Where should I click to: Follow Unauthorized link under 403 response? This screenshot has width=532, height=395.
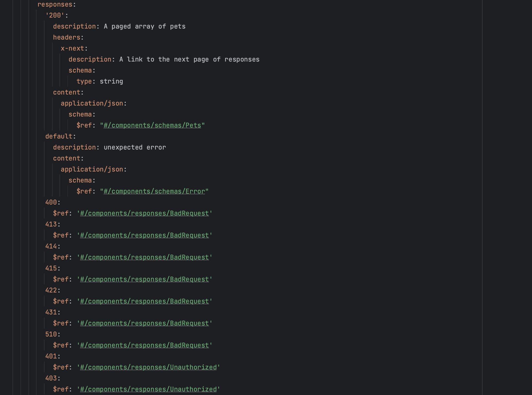tap(148, 389)
